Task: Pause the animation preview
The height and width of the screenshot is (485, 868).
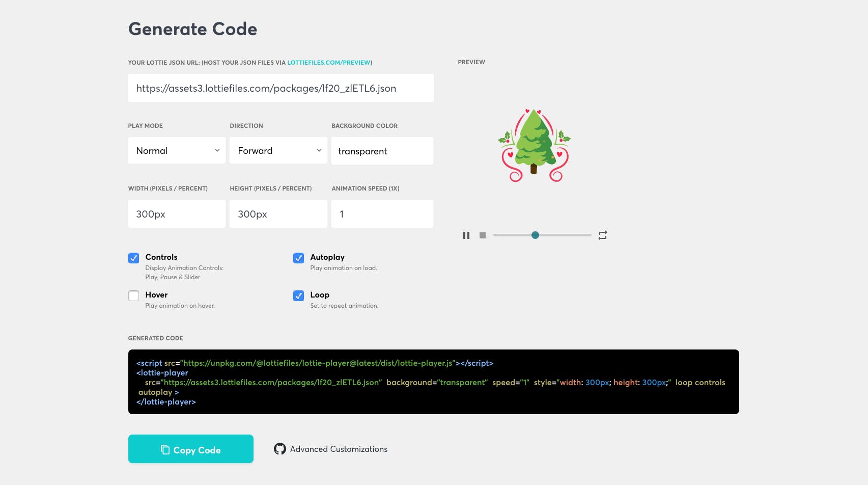Action: [x=466, y=235]
